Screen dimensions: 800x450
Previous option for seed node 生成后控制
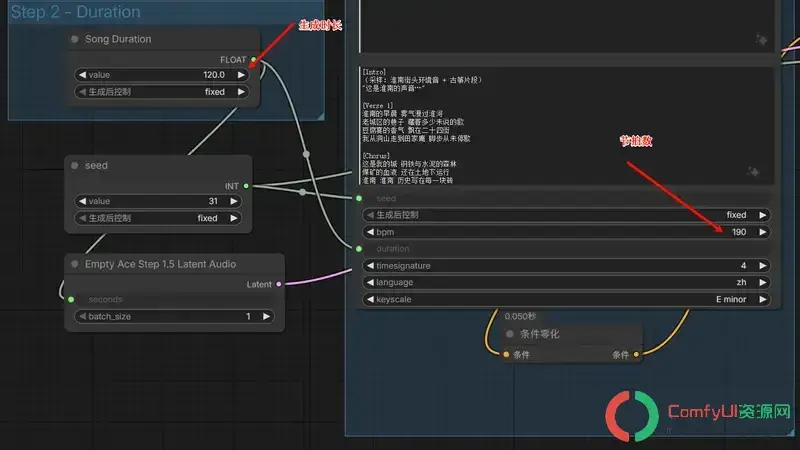pos(82,218)
